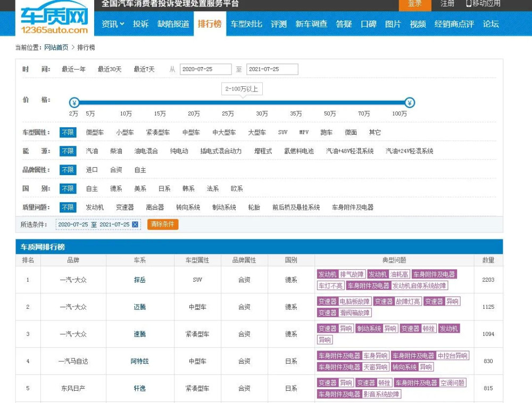This screenshot has height=403, width=532.
Task: Open the 阿特兹 car series link
Action: (140, 361)
